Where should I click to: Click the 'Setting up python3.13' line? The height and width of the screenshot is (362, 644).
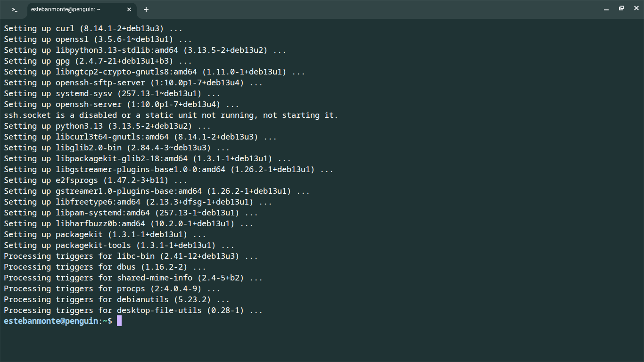click(107, 126)
